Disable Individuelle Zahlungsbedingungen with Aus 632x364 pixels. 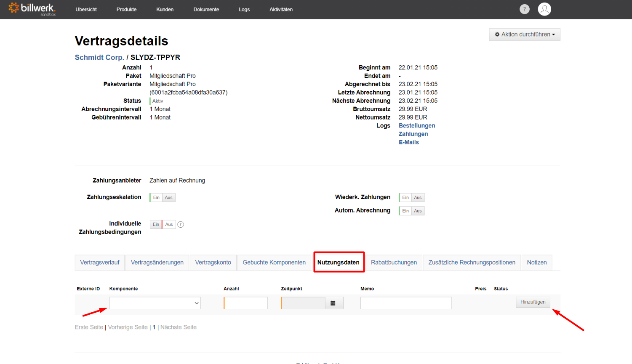169,224
